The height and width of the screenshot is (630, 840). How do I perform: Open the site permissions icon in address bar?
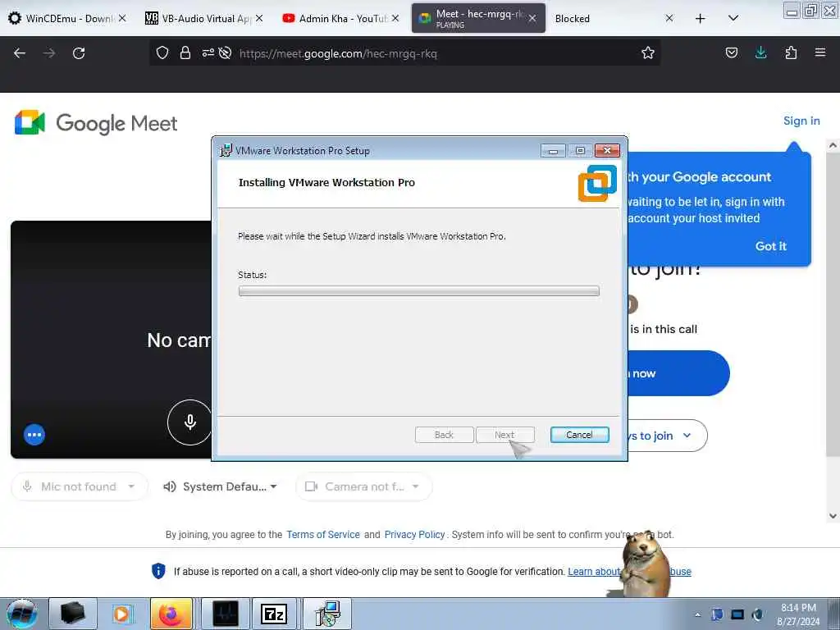208,53
